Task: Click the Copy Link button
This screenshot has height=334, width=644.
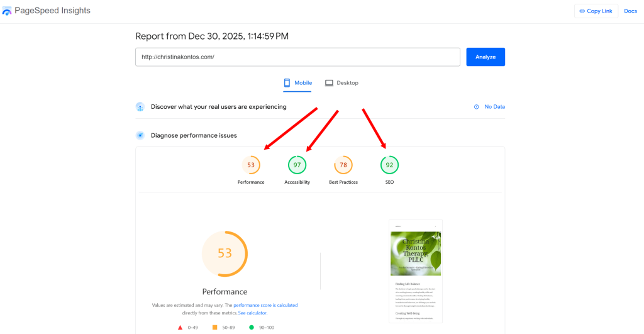Action: pyautogui.click(x=596, y=11)
